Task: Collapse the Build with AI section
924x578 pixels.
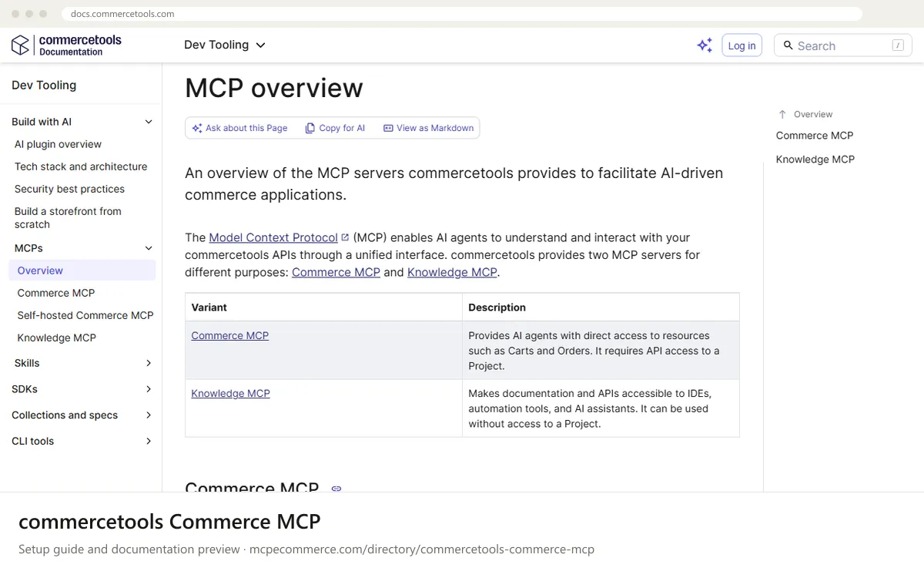Action: (149, 122)
